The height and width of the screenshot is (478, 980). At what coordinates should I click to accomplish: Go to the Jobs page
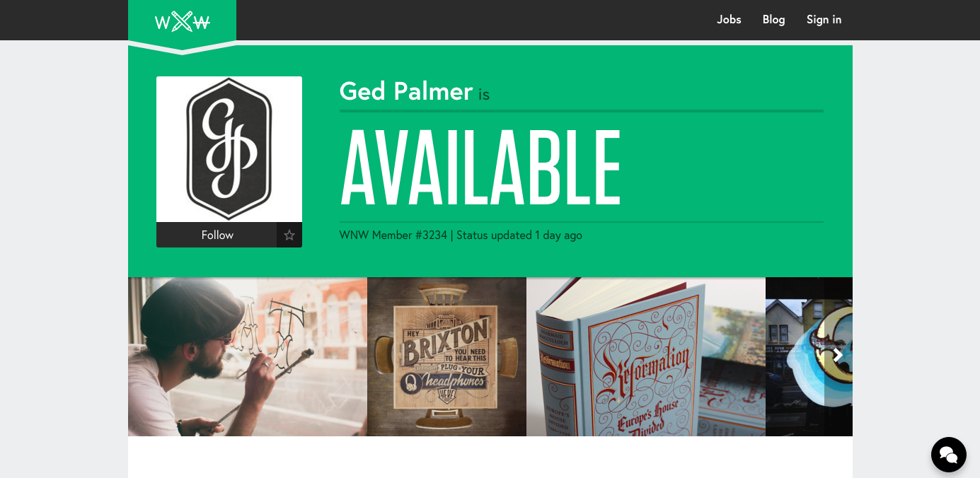[729, 20]
